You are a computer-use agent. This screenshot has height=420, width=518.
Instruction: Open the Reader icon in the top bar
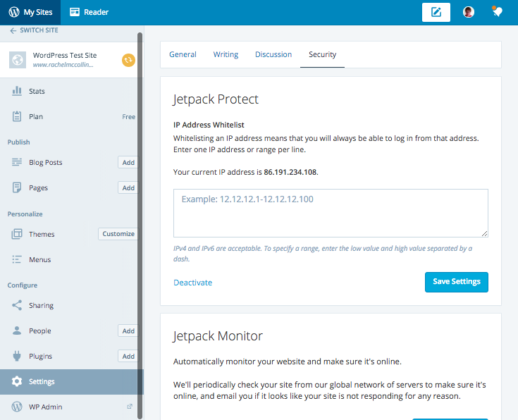click(75, 12)
